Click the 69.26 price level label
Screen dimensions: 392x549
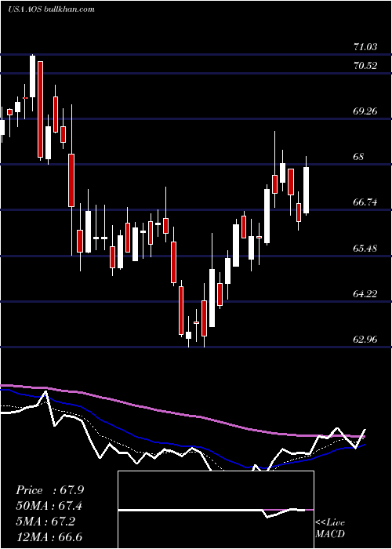(x=365, y=111)
